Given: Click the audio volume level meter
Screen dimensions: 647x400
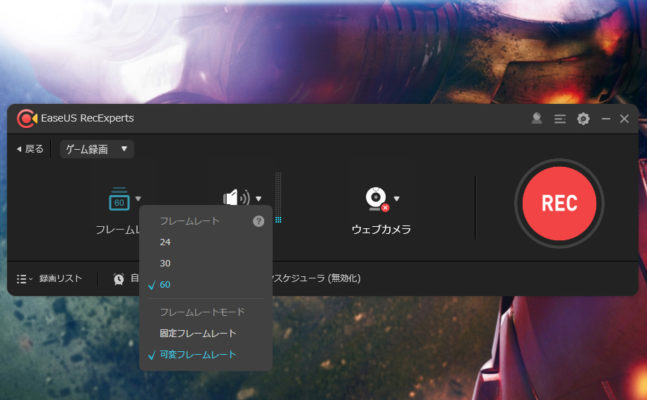Looking at the screenshot, I should coord(278,198).
